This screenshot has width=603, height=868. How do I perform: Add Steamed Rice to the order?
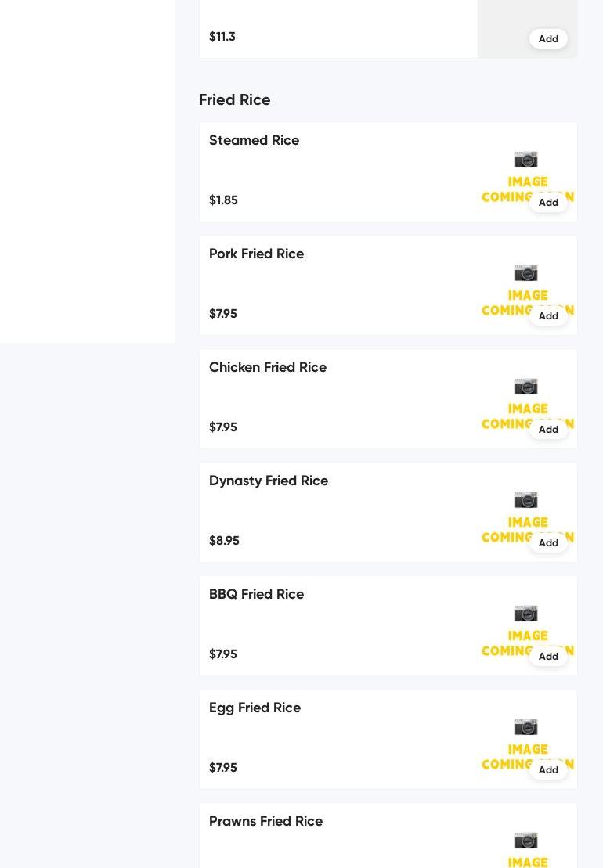click(x=548, y=203)
